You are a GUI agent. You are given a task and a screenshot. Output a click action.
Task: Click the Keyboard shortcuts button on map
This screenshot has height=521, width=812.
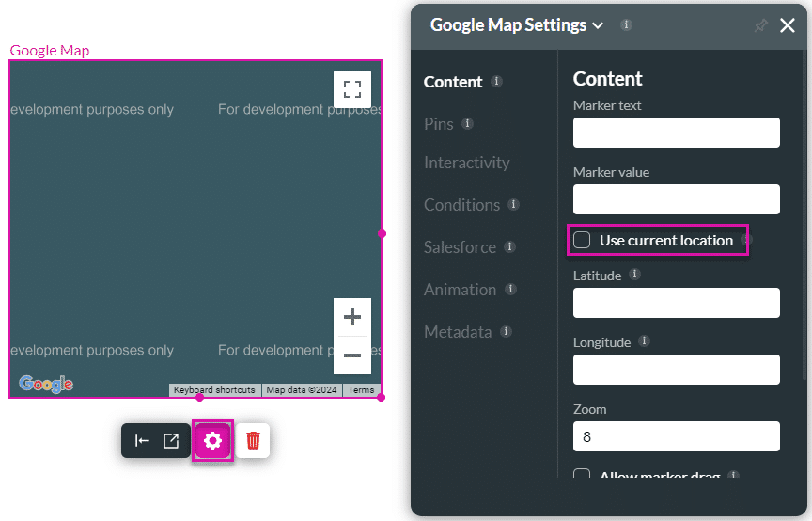pyautogui.click(x=214, y=390)
